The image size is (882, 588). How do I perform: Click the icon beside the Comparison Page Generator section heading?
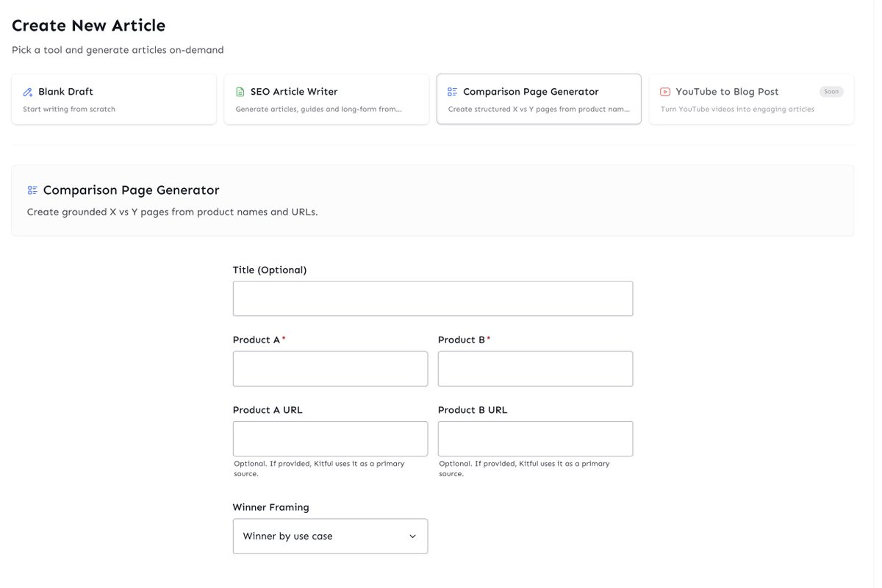(x=32, y=190)
